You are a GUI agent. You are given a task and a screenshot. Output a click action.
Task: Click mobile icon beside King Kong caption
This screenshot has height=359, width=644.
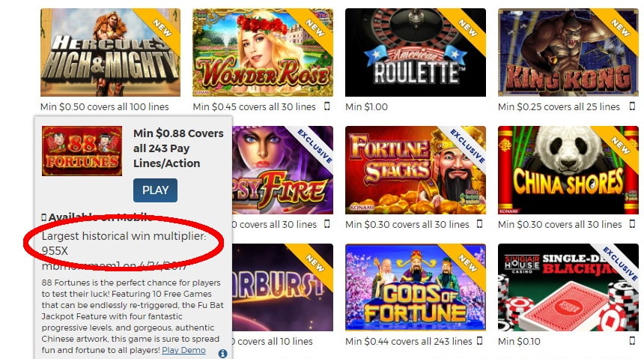point(632,106)
